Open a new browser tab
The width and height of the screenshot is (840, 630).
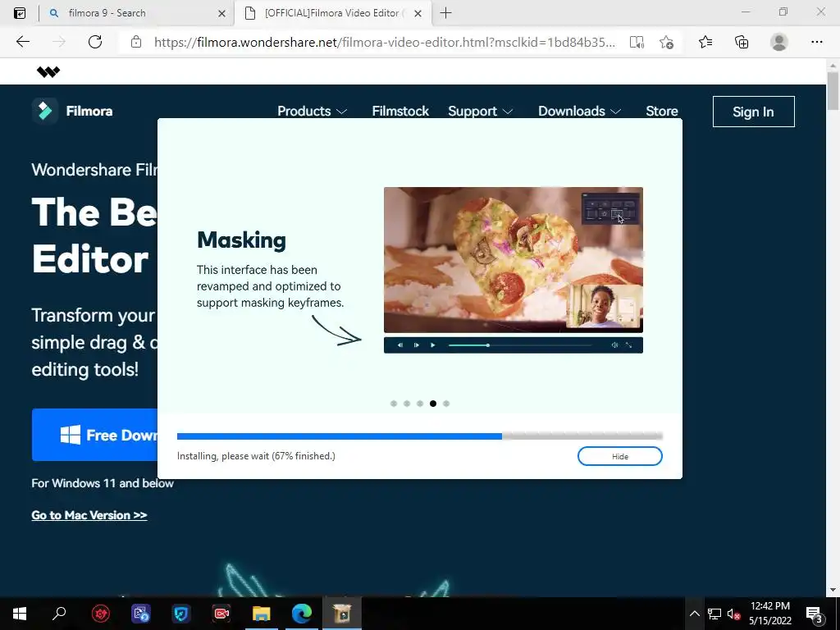pos(445,13)
